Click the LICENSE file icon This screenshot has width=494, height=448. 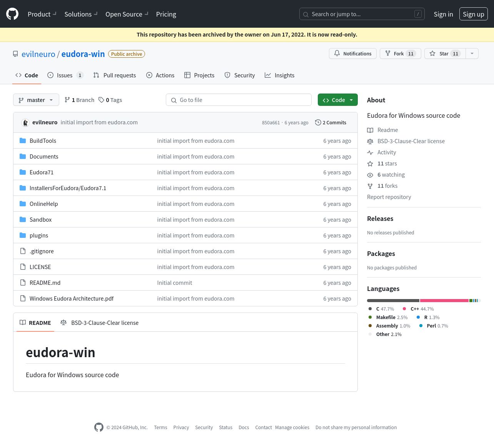tap(23, 267)
